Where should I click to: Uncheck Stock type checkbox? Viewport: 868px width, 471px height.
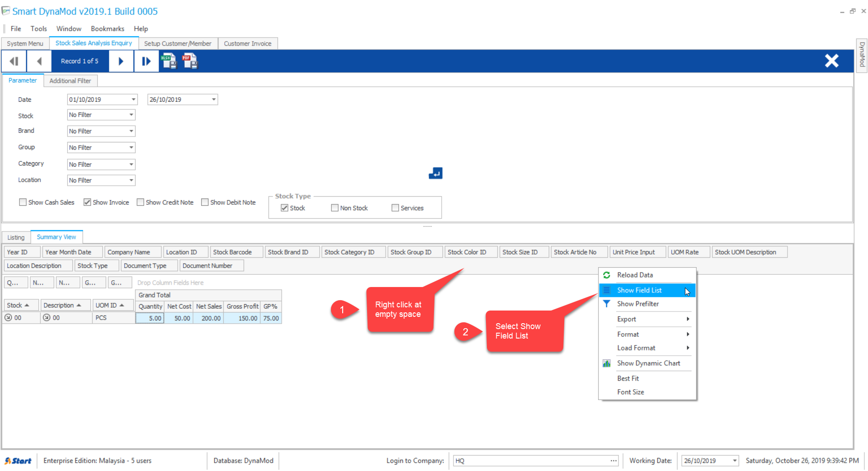coord(284,208)
